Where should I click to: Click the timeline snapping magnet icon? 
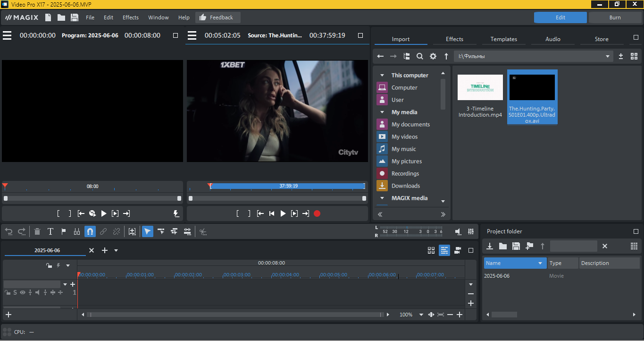[x=90, y=231]
